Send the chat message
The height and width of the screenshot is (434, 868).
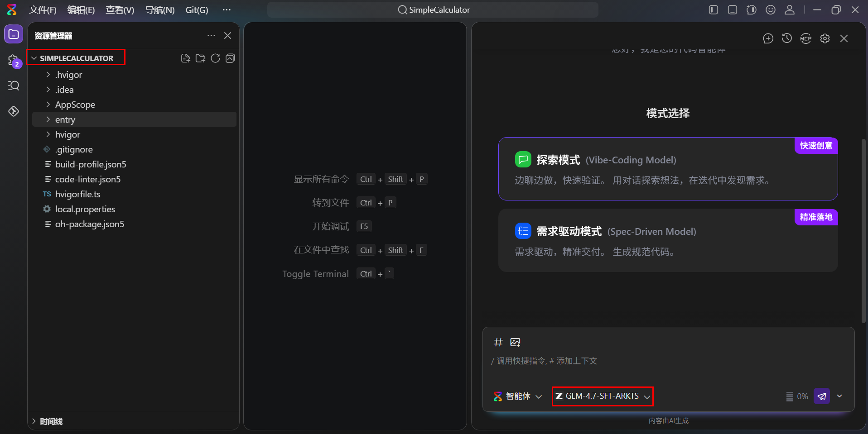click(822, 396)
